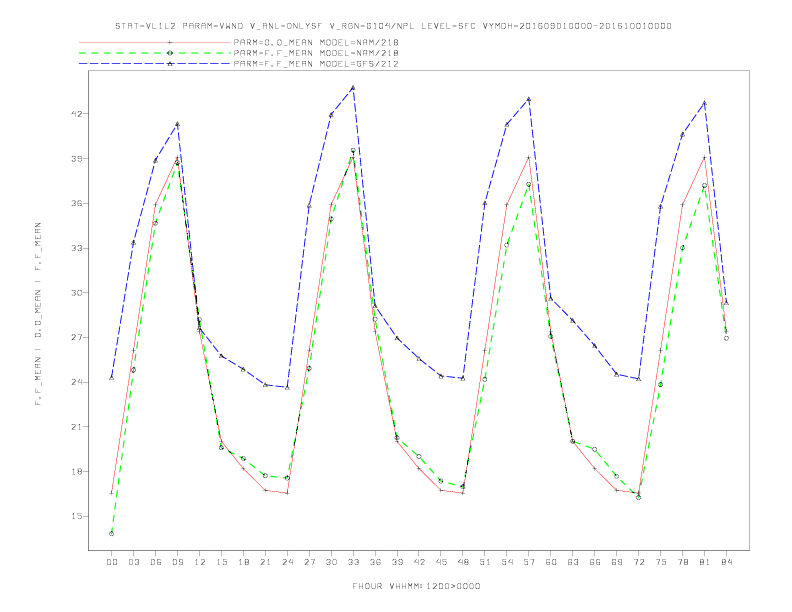Viewport: 792px width, 612px height.
Task: Click x-axis forecast hour label 60
Action: click(x=551, y=562)
